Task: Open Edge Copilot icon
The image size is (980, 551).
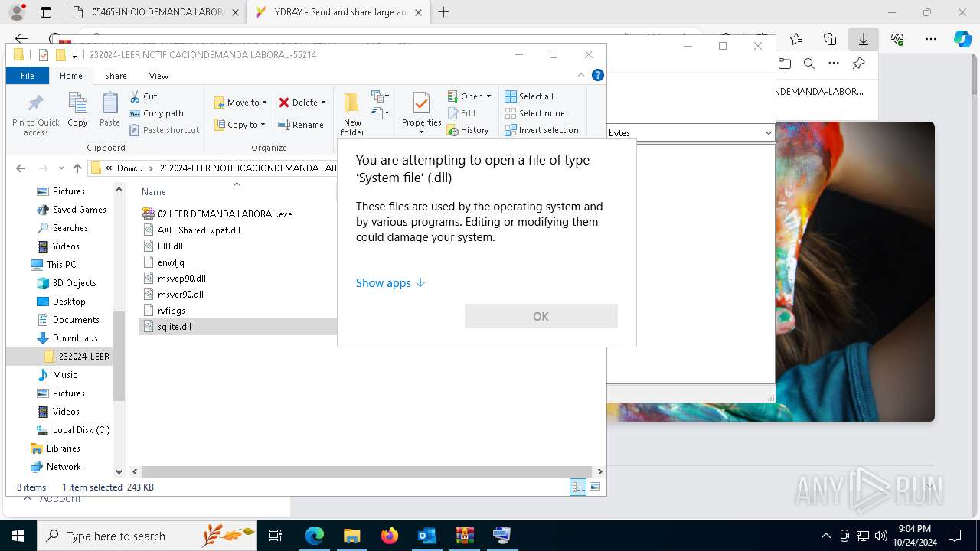Action: point(963,39)
